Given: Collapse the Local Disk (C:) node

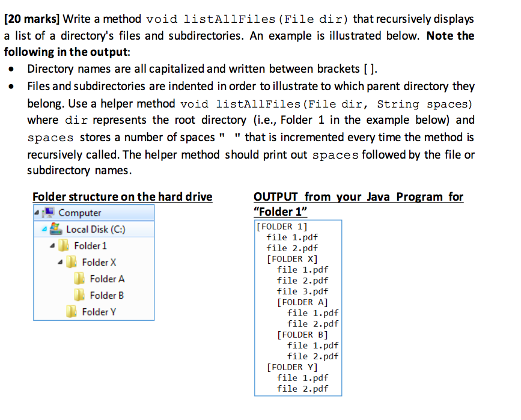Looking at the screenshot, I should 43,229.
